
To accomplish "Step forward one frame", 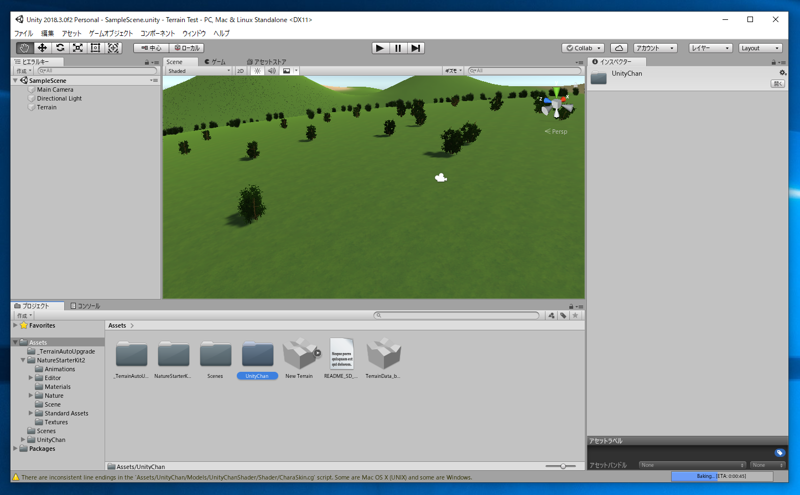I will 416,48.
